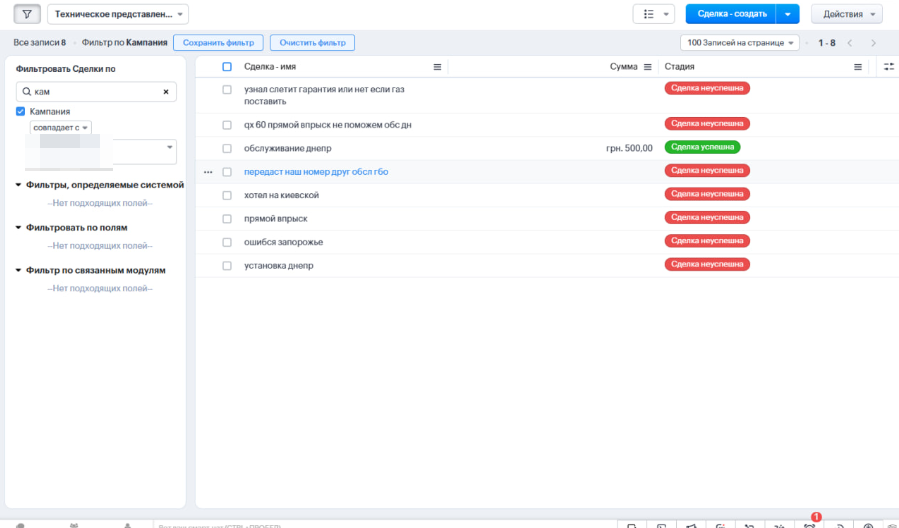899x528 pixels.
Task: Open the Действия menu
Action: click(x=846, y=14)
